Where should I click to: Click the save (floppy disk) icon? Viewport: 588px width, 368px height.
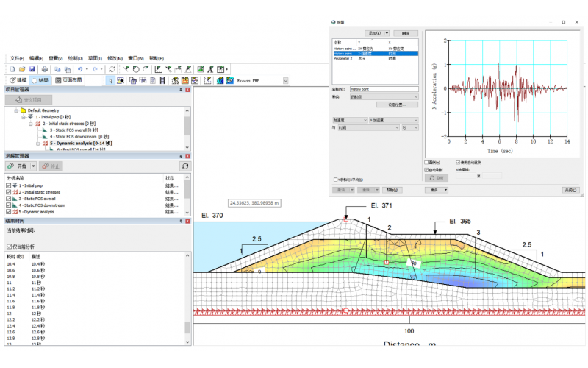[33, 68]
